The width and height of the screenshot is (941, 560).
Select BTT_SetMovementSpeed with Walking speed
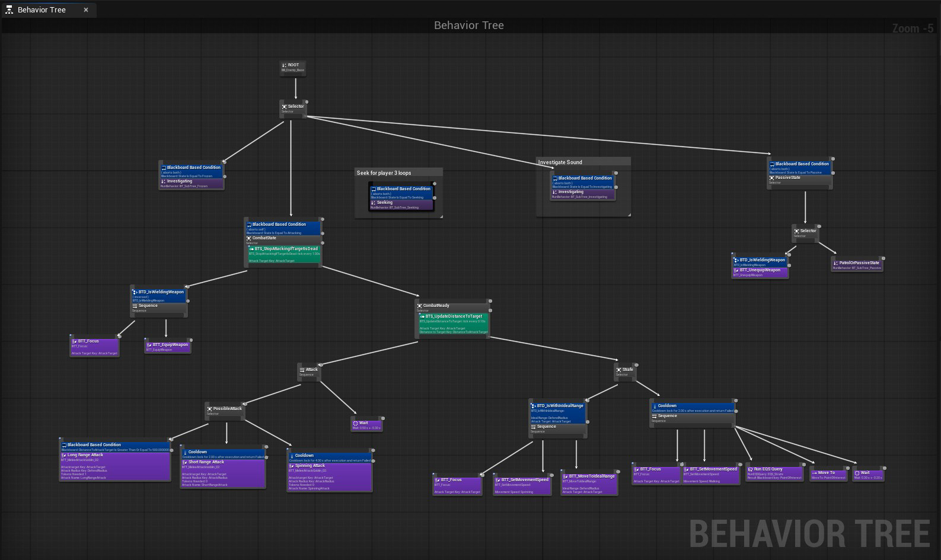(711, 475)
